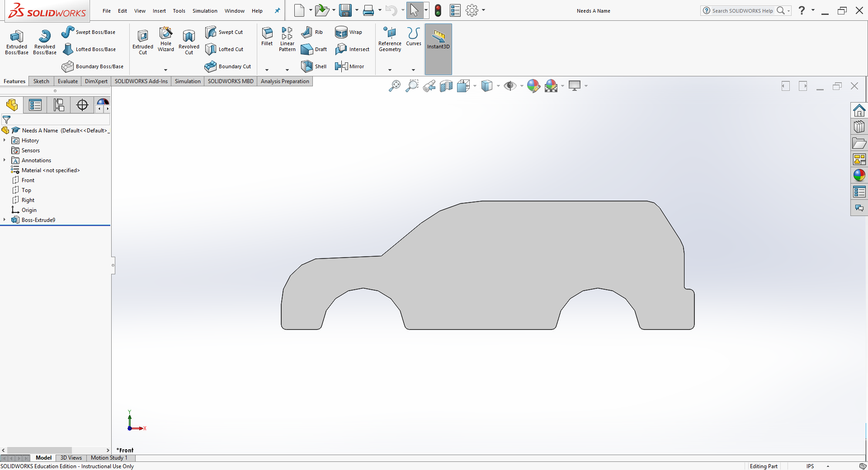Open the SOLIDWORKS Resources home tab

click(859, 110)
